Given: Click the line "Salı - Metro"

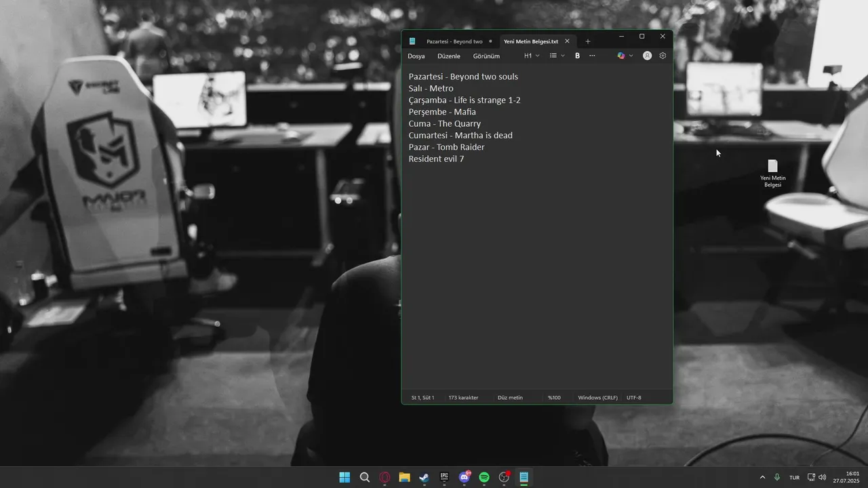Looking at the screenshot, I should pyautogui.click(x=431, y=88).
